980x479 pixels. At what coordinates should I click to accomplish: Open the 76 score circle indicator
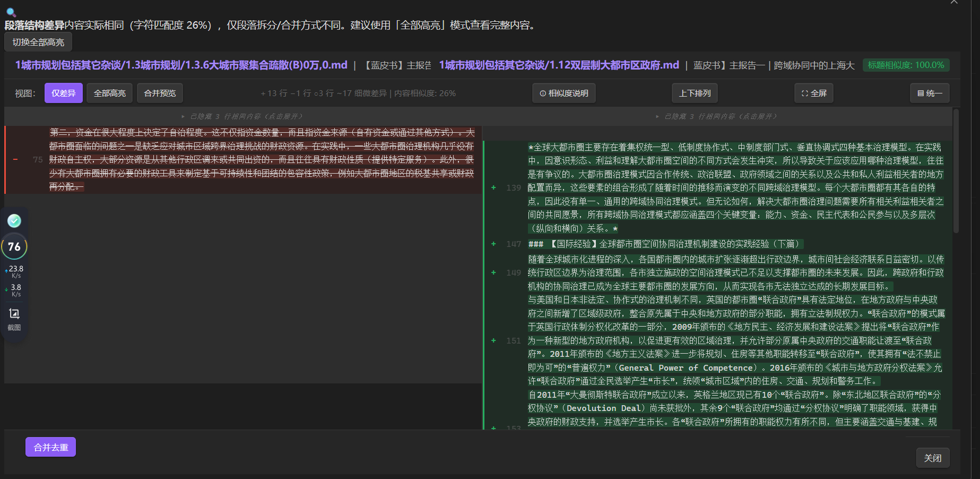pyautogui.click(x=14, y=246)
